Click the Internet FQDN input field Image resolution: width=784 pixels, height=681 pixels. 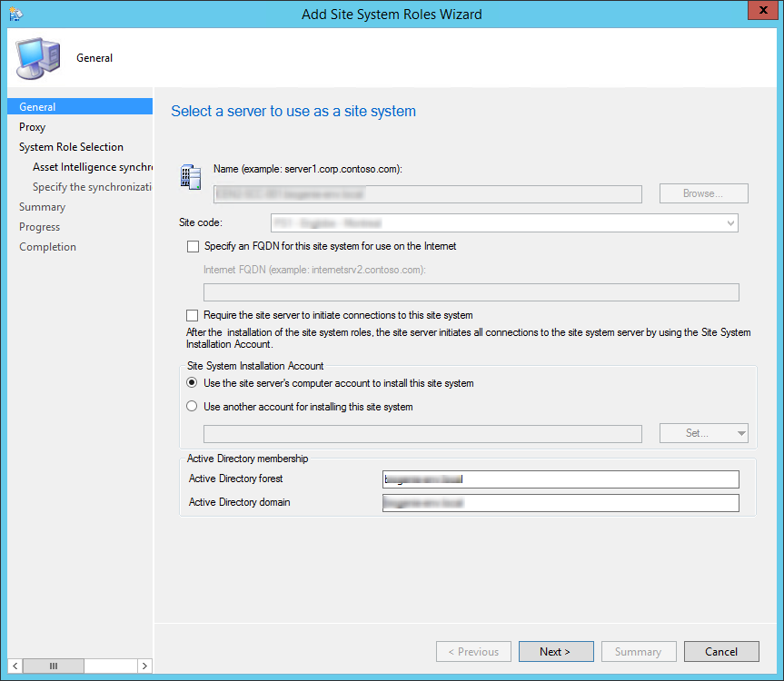point(471,292)
